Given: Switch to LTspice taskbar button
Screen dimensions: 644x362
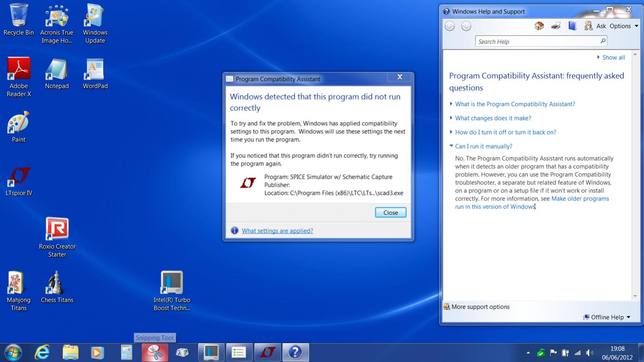Looking at the screenshot, I should [x=267, y=353].
